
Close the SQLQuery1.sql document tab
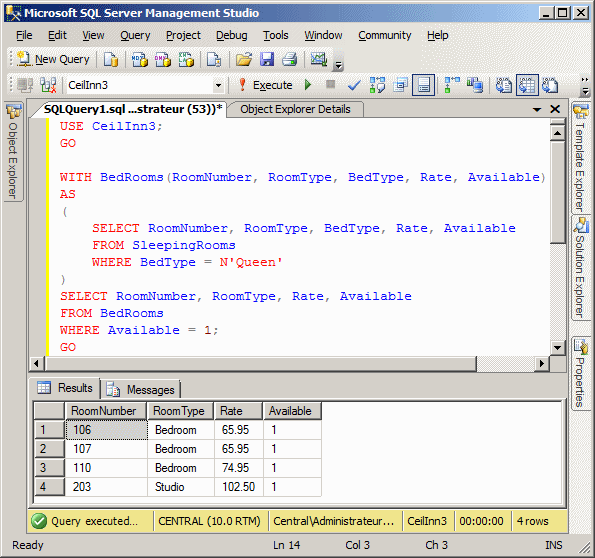click(x=555, y=109)
